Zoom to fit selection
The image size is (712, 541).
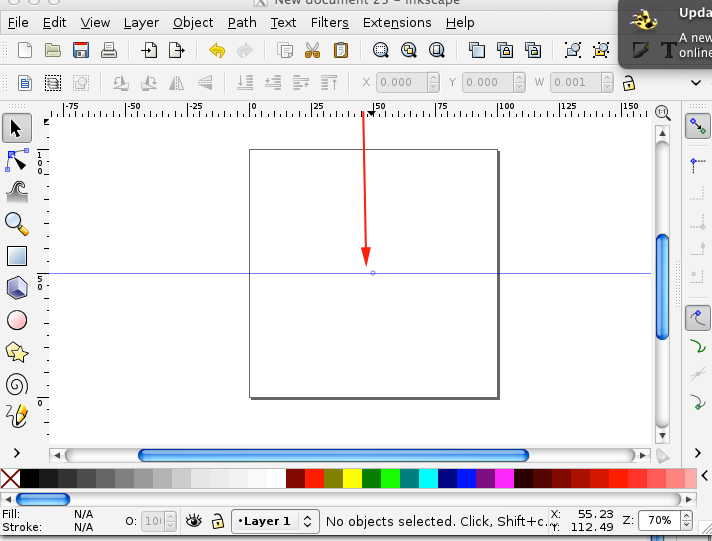pos(381,50)
